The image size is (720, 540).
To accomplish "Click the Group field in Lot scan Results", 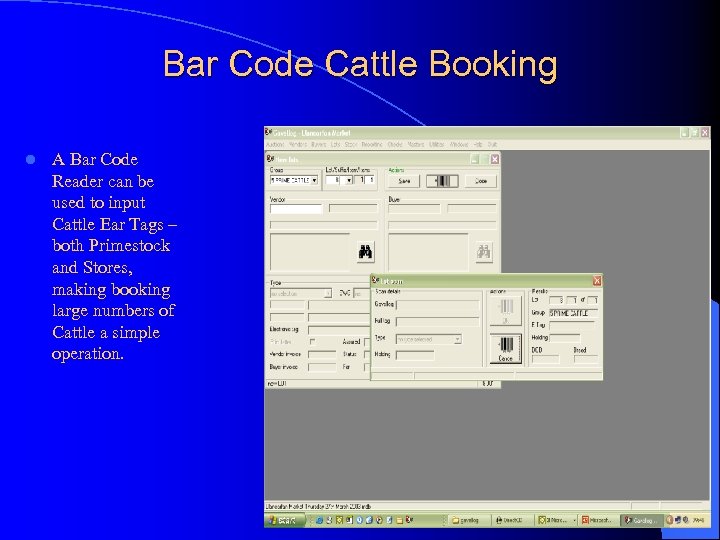I will (574, 313).
